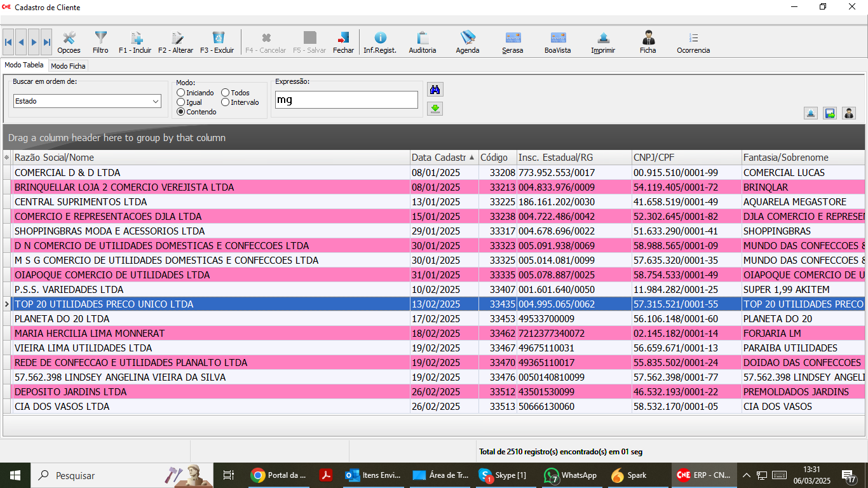
Task: Click F1 - Incluir to add client
Action: point(135,42)
